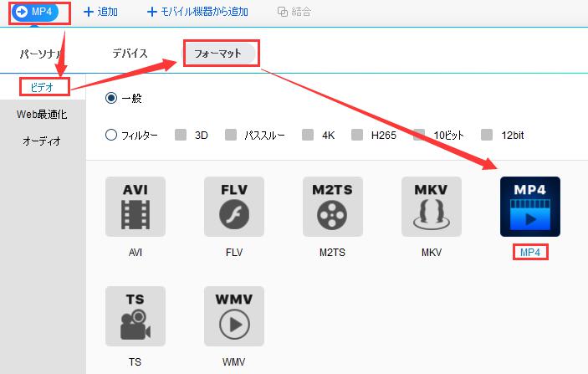Click モバイル機器から追加 button
The height and width of the screenshot is (374, 588).
coord(197,12)
